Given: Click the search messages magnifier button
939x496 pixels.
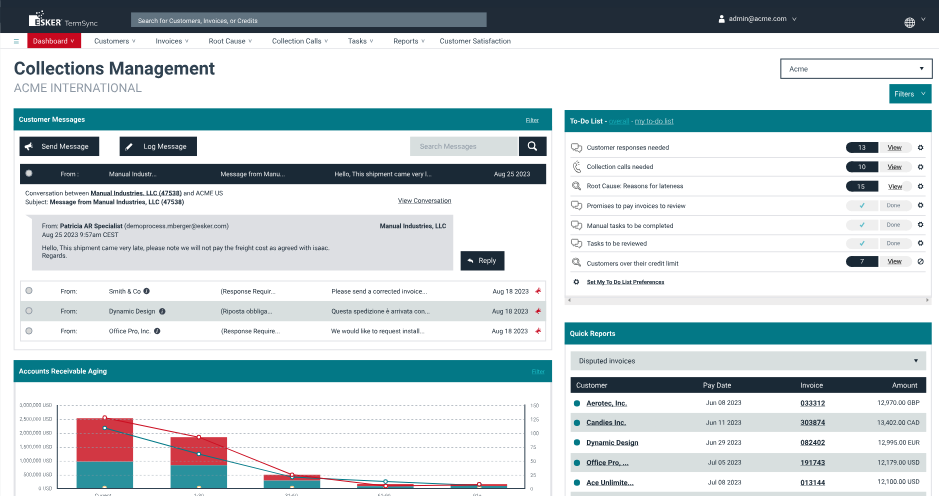Looking at the screenshot, I should pos(532,146).
